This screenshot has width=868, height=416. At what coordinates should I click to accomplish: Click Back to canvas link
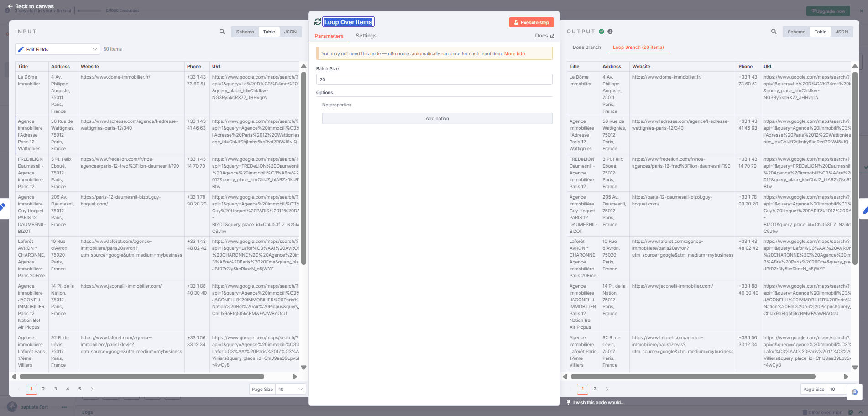coord(34,6)
